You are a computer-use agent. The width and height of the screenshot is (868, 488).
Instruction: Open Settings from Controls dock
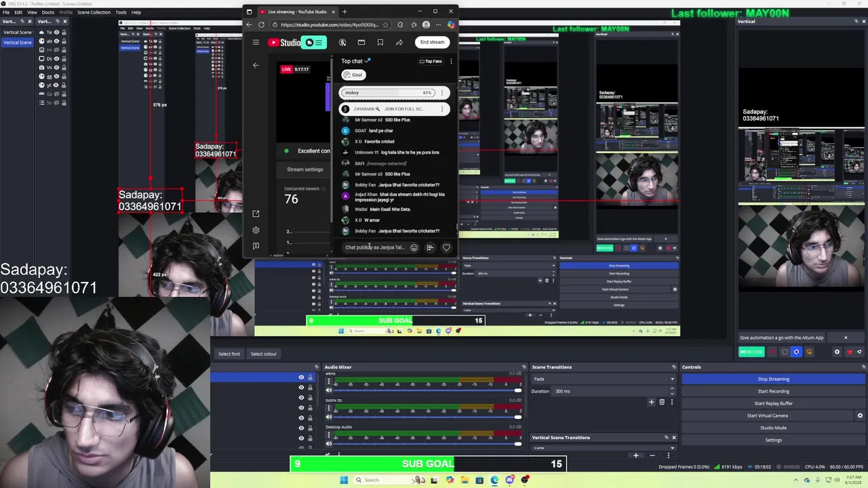(x=773, y=440)
